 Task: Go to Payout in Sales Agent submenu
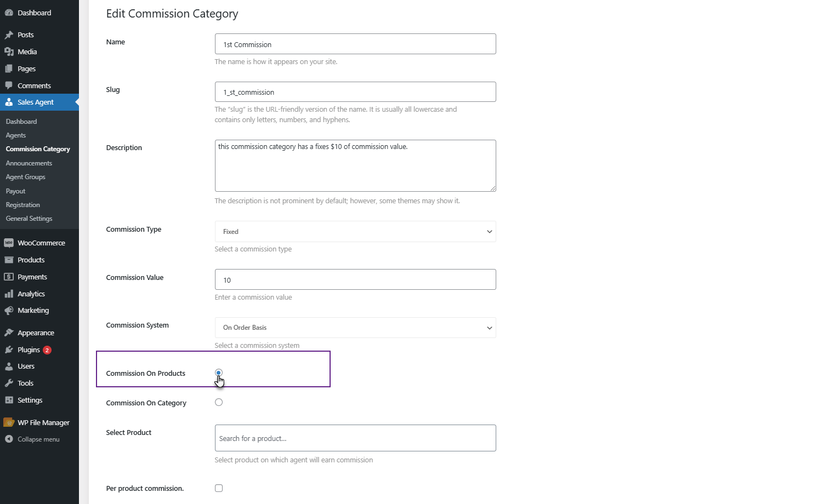tap(15, 191)
